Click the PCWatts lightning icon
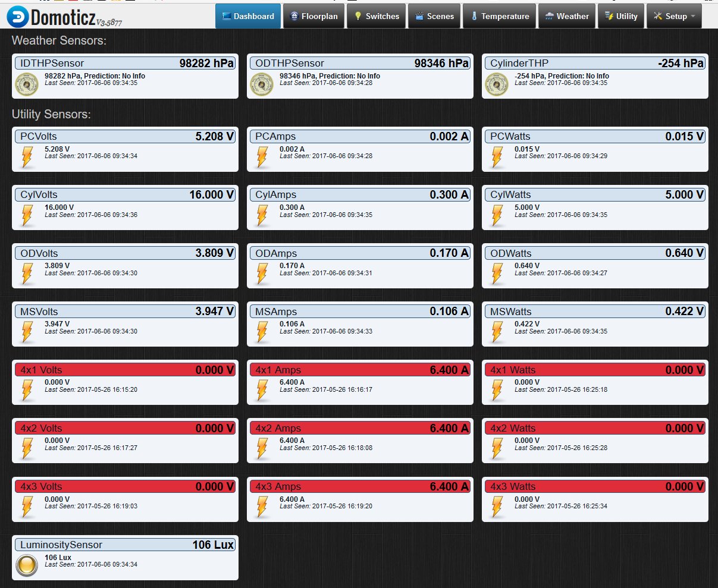The width and height of the screenshot is (718, 588). coord(497,157)
